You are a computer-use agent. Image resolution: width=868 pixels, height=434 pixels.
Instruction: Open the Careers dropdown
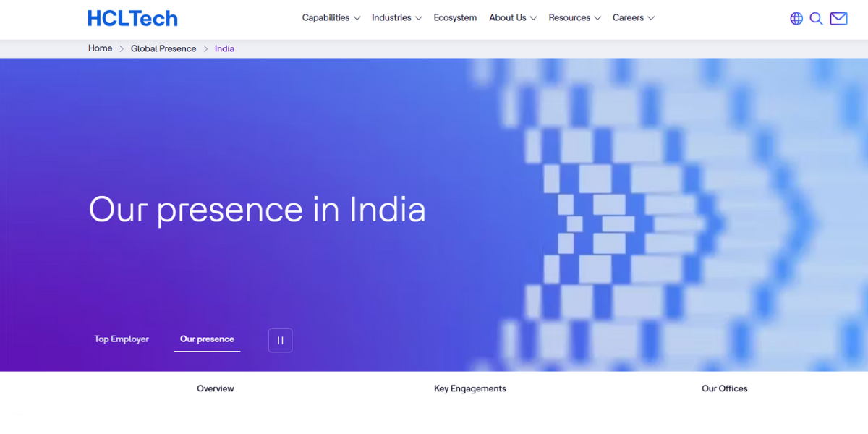point(629,17)
